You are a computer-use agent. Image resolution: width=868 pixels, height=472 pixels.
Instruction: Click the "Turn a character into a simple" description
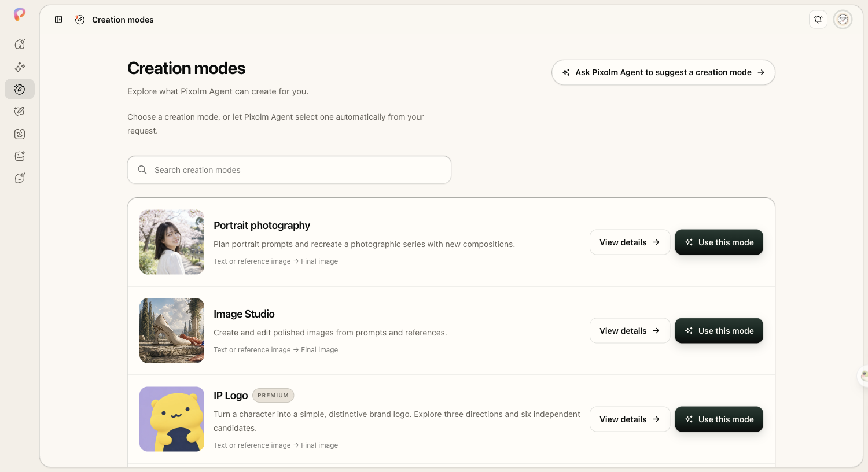(397, 421)
